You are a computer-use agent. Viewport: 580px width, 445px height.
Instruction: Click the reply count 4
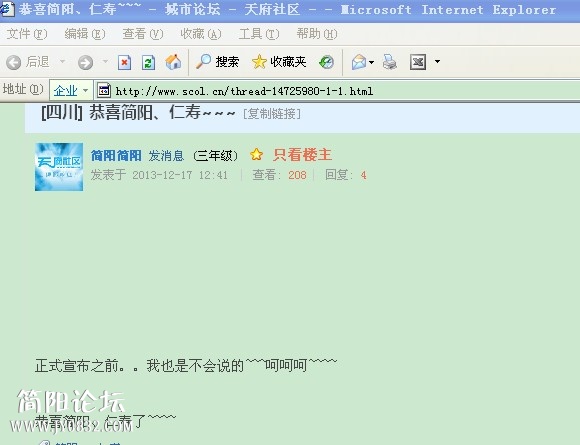tap(364, 175)
